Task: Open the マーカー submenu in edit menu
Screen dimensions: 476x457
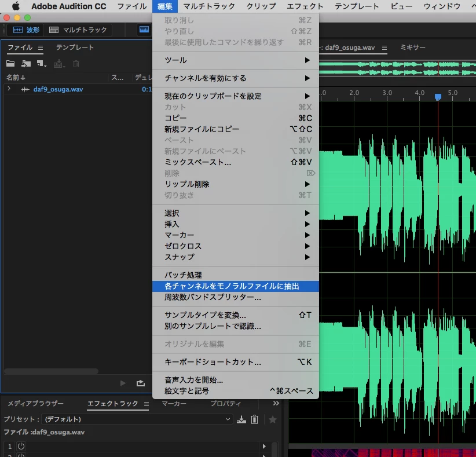Action: tap(236, 235)
